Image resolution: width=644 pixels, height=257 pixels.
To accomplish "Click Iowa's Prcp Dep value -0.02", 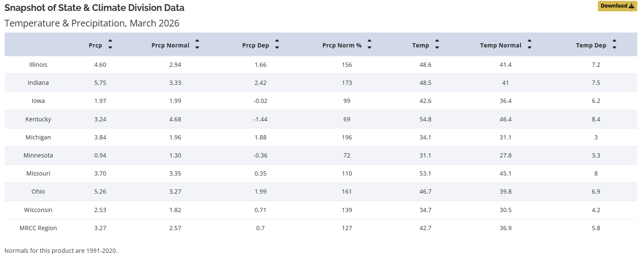I will tap(260, 101).
